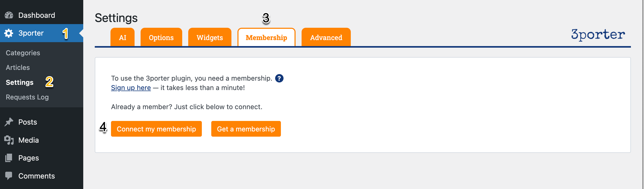Click the Posts pushpin icon
This screenshot has width=644, height=189.
click(9, 122)
